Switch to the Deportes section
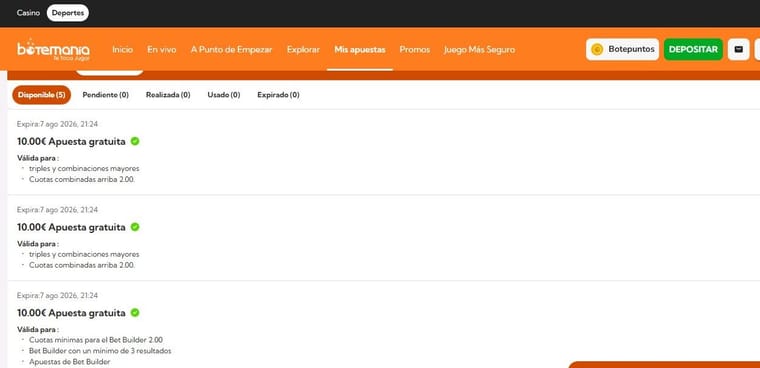Screen dimensions: 760x368 68,13
